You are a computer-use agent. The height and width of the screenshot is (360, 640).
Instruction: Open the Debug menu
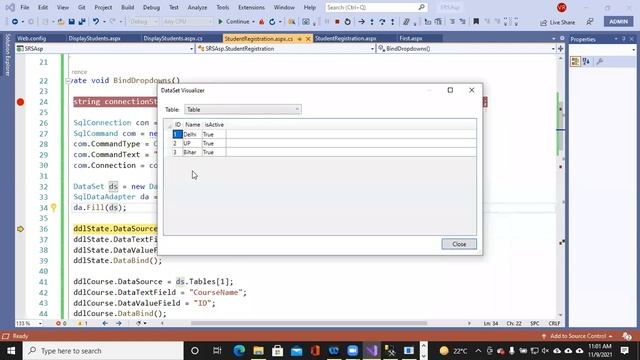click(151, 7)
